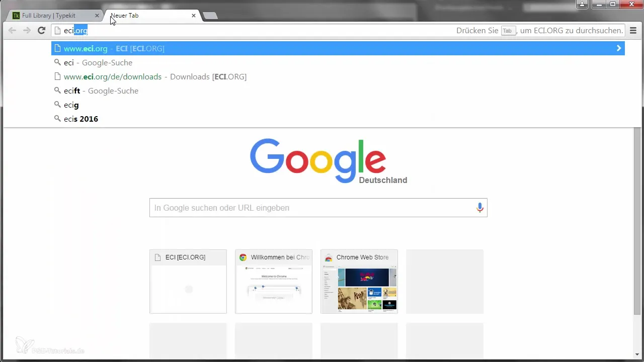The image size is (644, 362).
Task: Open the Chrome Web Store tile
Action: click(359, 282)
